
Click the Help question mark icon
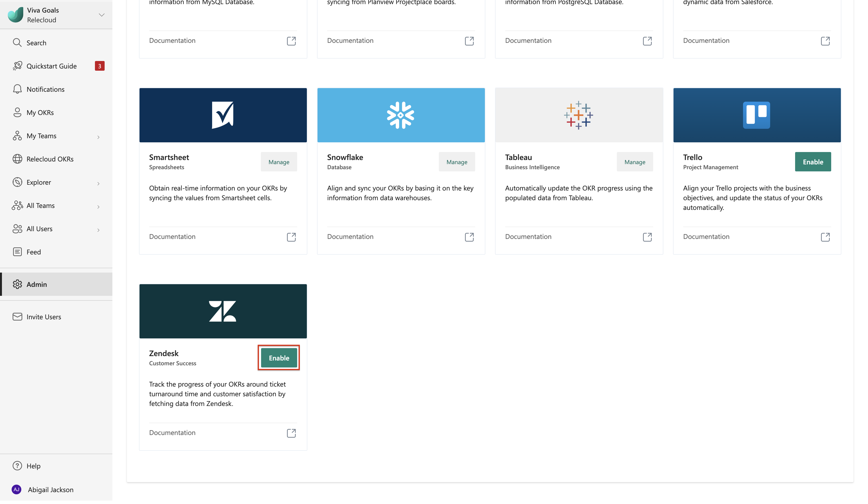[17, 466]
